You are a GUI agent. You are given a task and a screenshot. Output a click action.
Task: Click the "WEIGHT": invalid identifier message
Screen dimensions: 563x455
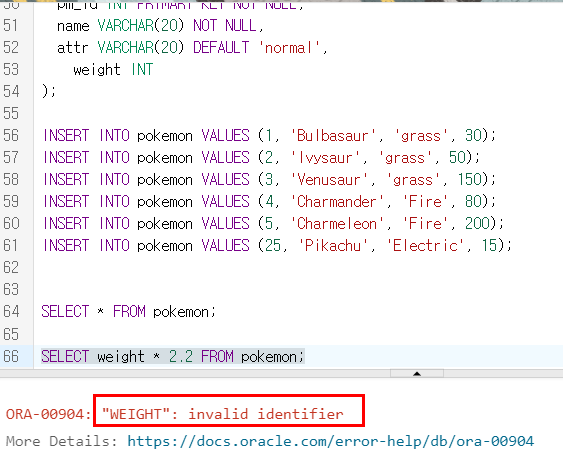tap(223, 414)
